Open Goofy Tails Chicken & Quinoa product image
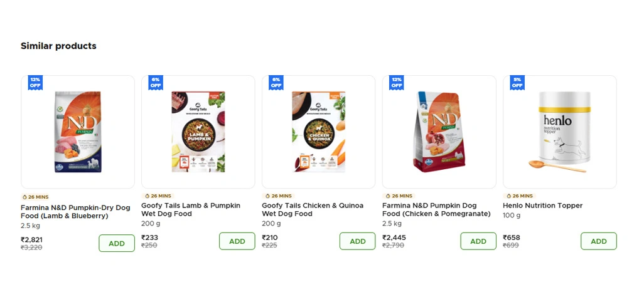The image size is (644, 292). pos(319,132)
